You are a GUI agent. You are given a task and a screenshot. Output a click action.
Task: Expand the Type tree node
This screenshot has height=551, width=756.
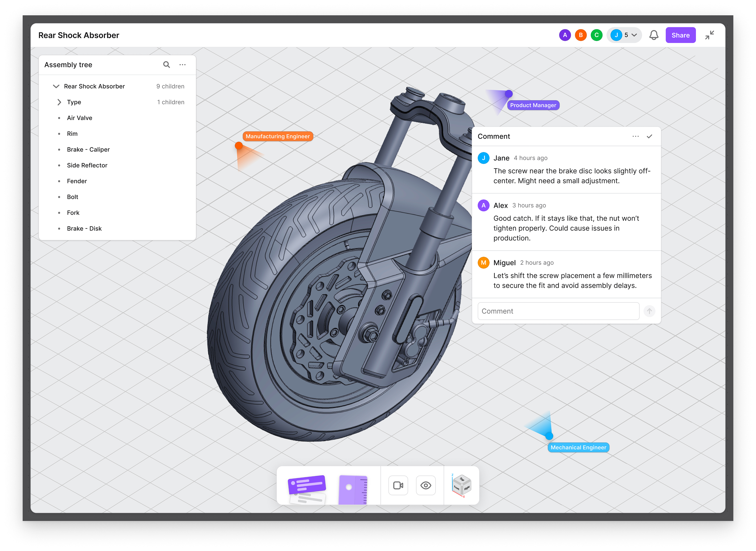[59, 102]
